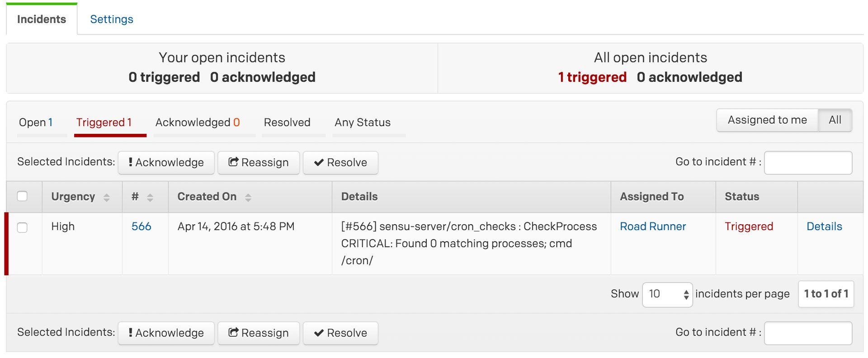This screenshot has height=358, width=868.
Task: Sort incidents by Urgency column arrows
Action: tap(107, 197)
